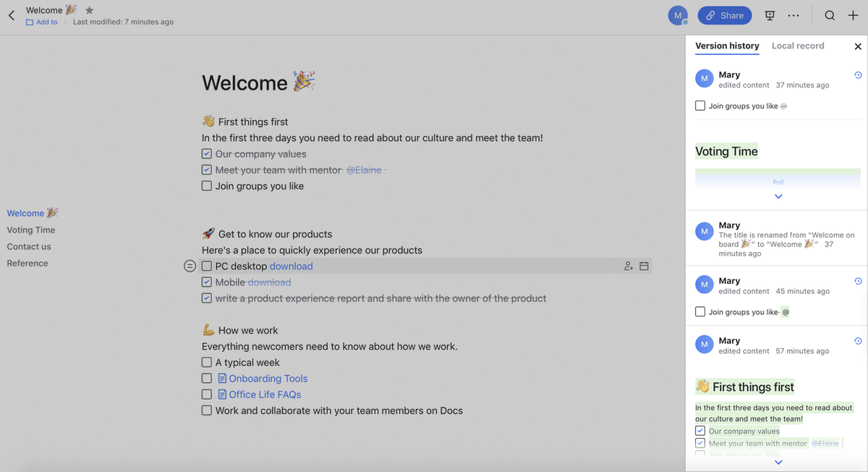The height and width of the screenshot is (472, 868).
Task: Restore Mary's version from 37 minutes ago
Action: (x=858, y=75)
